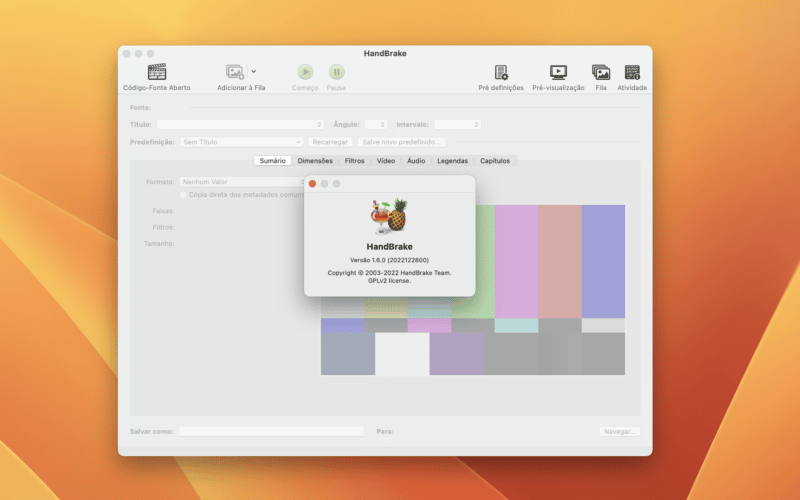Click the Adicionar à Fila icon
Viewport: 800px width, 500px height.
pos(235,72)
